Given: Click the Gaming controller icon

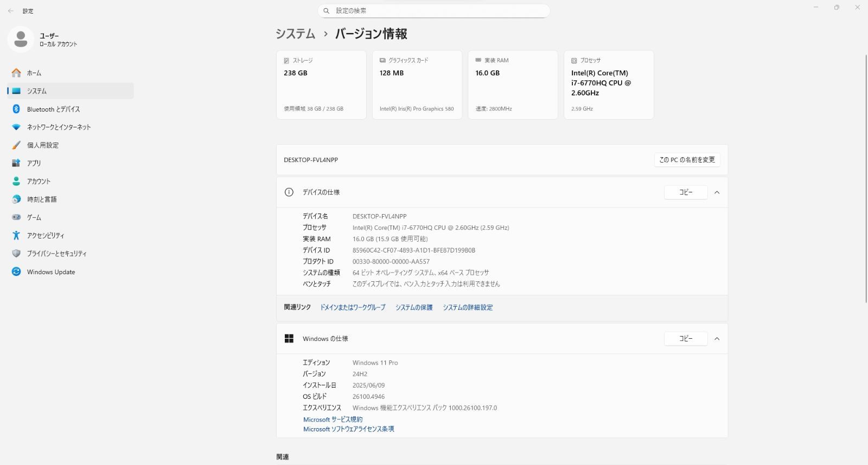Looking at the screenshot, I should click(x=16, y=217).
